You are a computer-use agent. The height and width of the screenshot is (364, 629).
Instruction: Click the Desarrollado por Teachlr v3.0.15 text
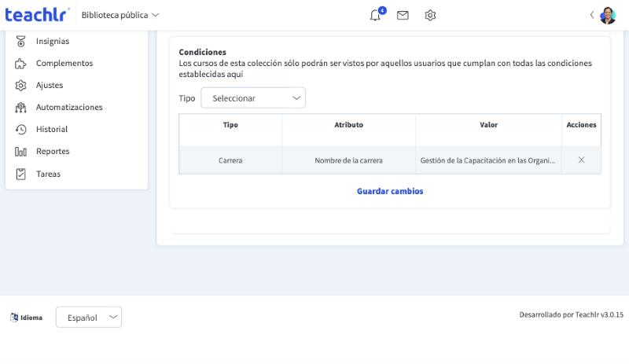point(572,314)
